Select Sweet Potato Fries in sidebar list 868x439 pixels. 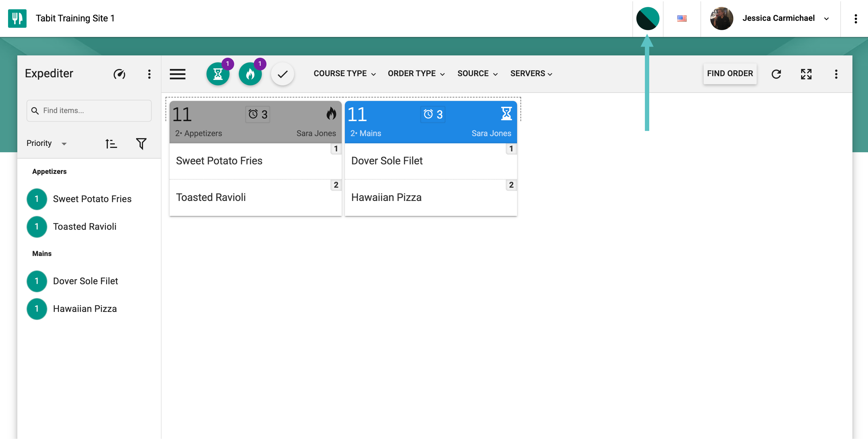click(92, 199)
